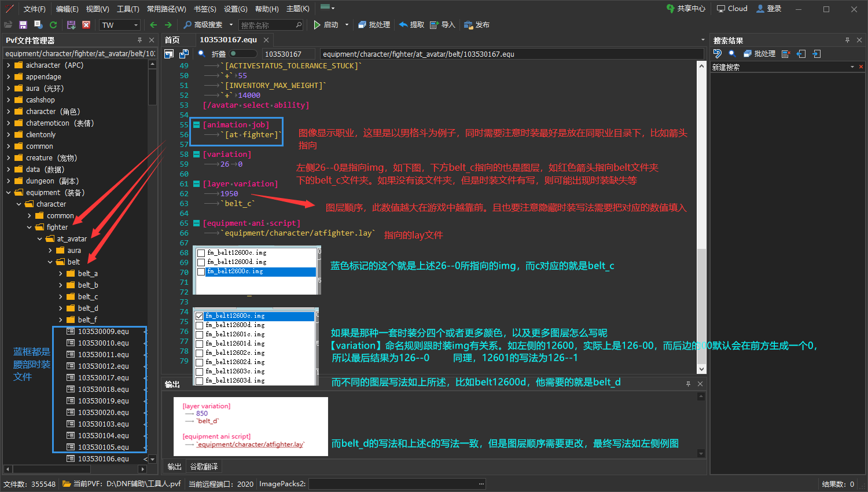The height and width of the screenshot is (492, 868).
Task: Collapse the [animation job] code block
Action: (x=197, y=125)
